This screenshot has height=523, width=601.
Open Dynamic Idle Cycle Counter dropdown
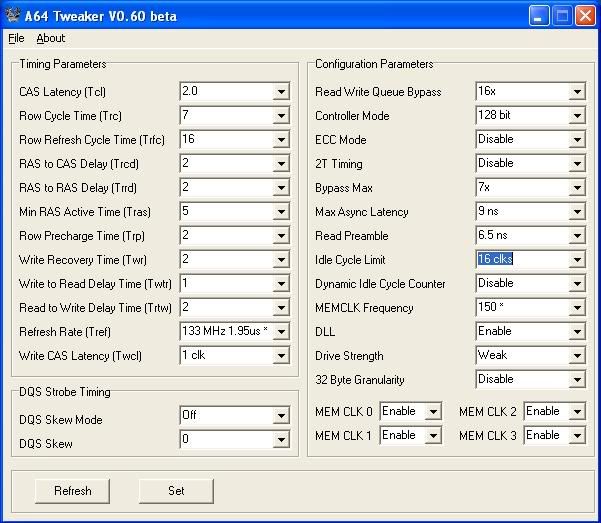tap(577, 284)
